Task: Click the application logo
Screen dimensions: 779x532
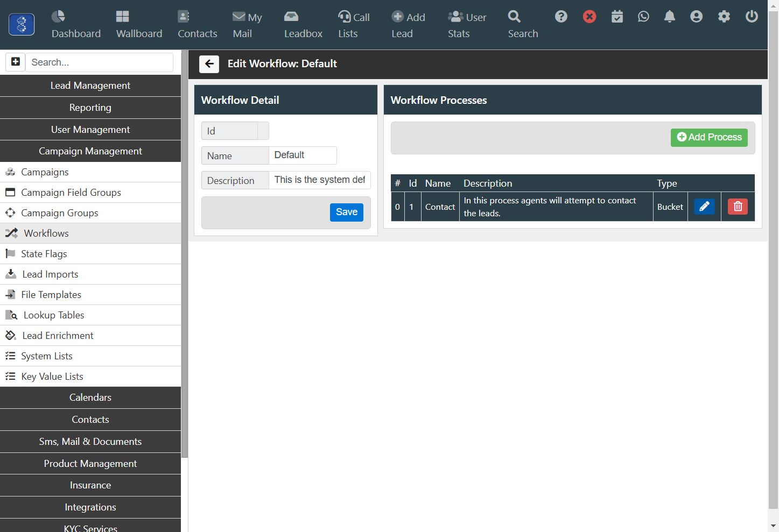Action: [x=22, y=25]
